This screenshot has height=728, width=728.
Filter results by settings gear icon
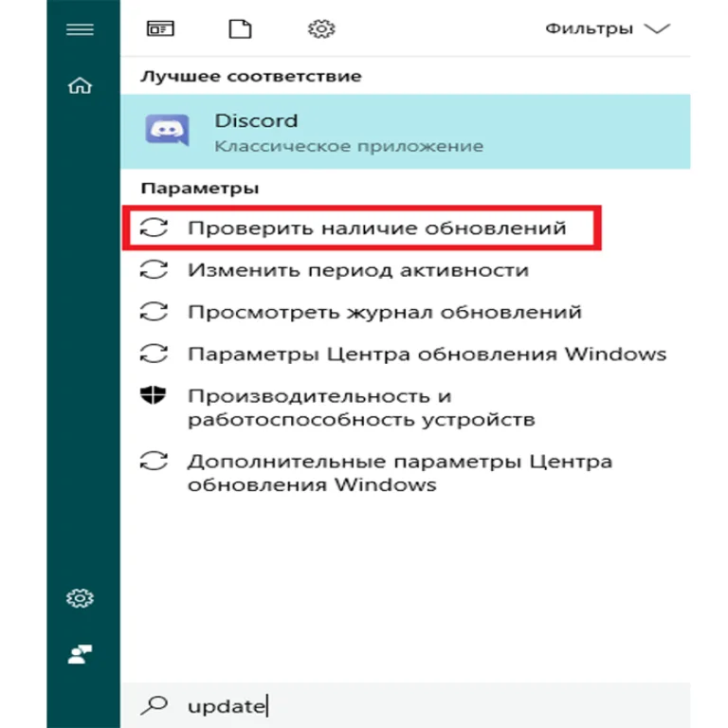[321, 28]
